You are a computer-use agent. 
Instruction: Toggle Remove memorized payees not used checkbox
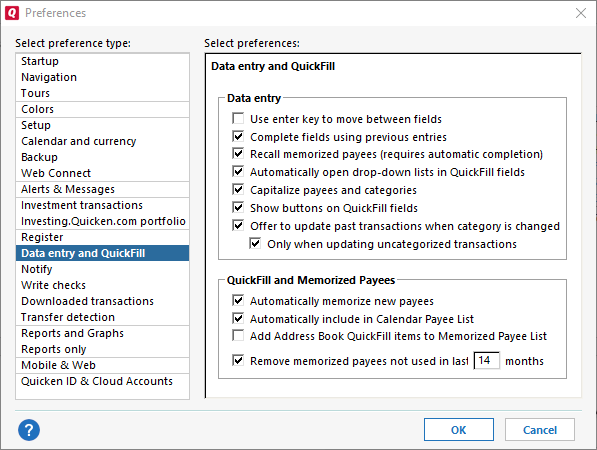click(x=238, y=360)
